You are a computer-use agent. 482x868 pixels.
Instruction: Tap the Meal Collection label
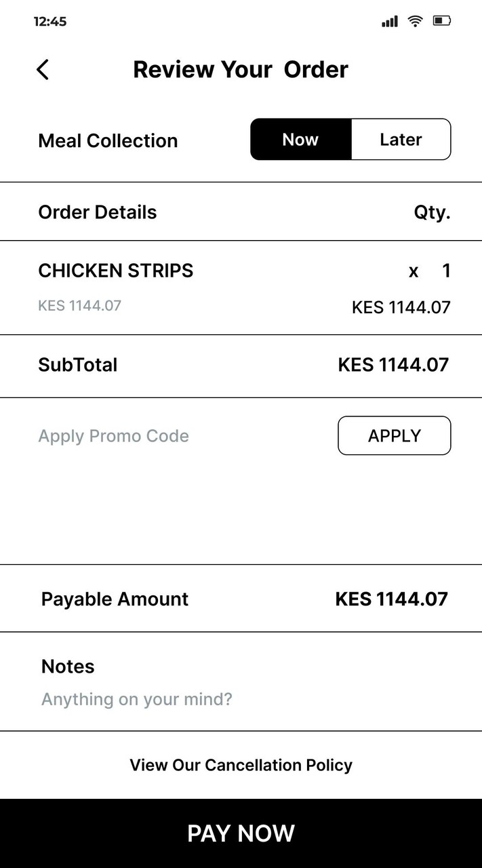pyautogui.click(x=108, y=140)
